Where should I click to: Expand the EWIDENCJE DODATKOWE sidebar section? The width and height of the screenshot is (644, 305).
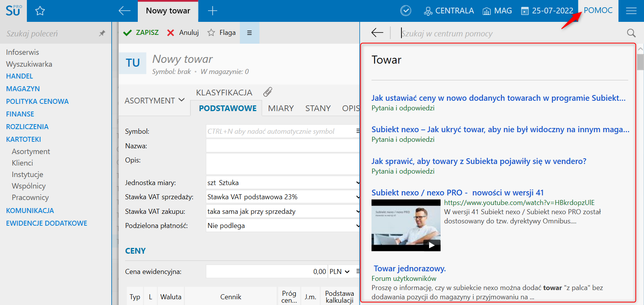click(x=46, y=223)
